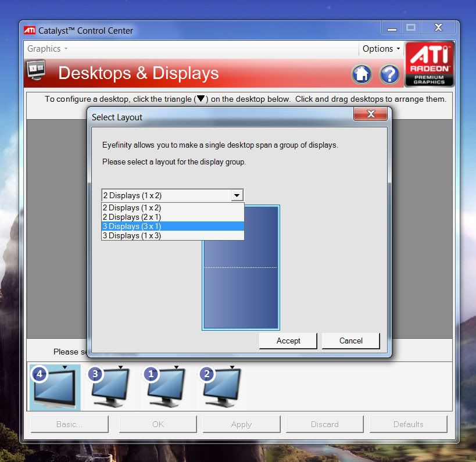Click the Basic... button
This screenshot has width=476, height=462.
point(70,424)
